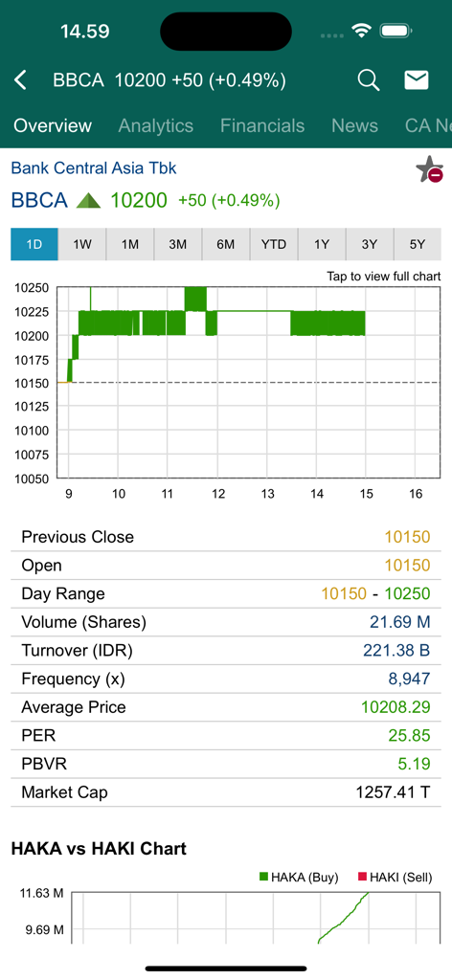Tap the red HAKI (Sell) legend swatch
452x980 pixels.
pos(362,877)
